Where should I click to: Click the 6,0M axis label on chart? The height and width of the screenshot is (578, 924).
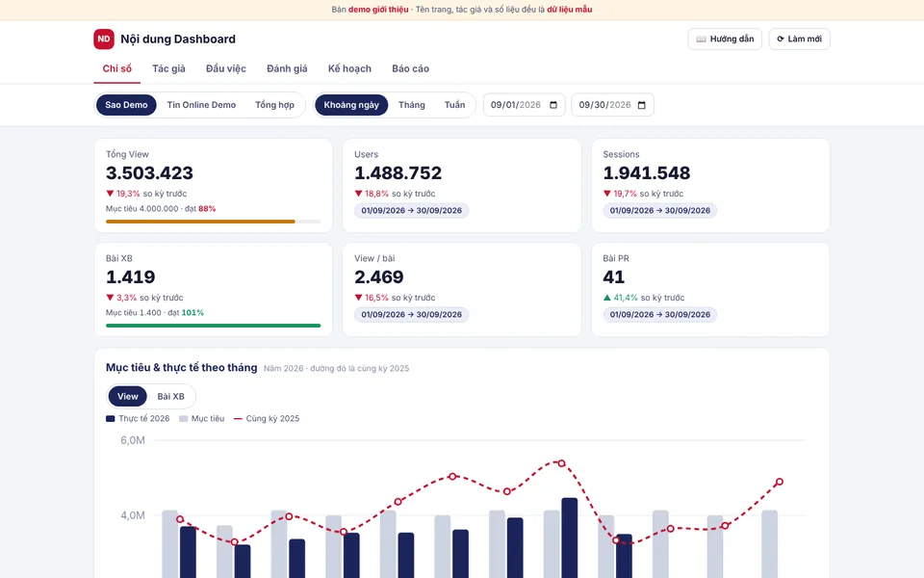(133, 440)
